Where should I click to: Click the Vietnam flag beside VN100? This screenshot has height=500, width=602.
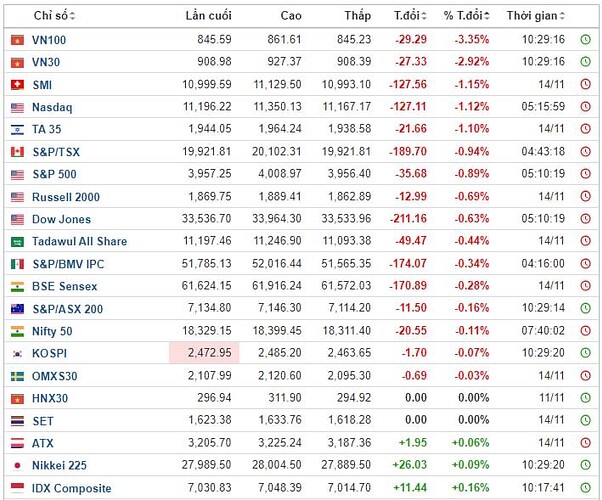(16, 40)
